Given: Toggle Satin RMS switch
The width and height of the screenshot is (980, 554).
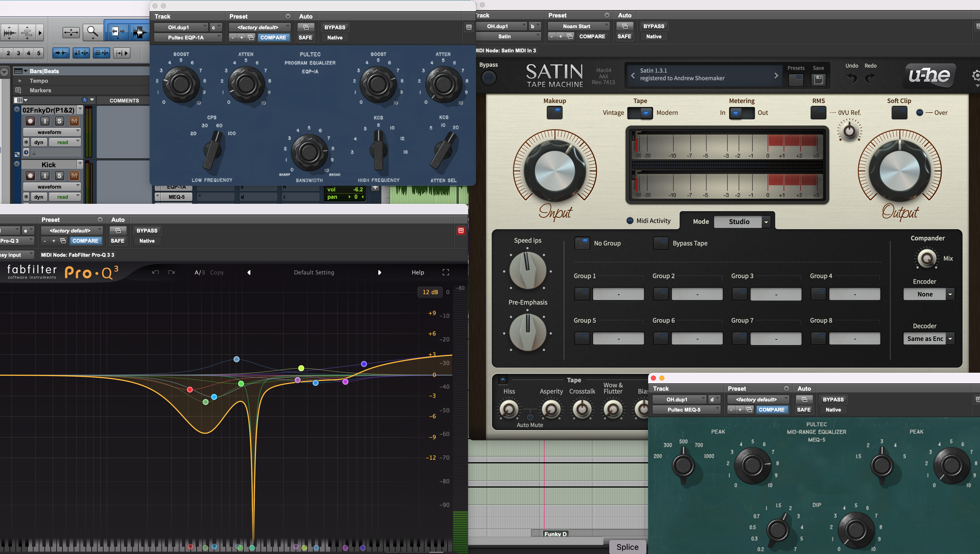Looking at the screenshot, I should coord(818,112).
